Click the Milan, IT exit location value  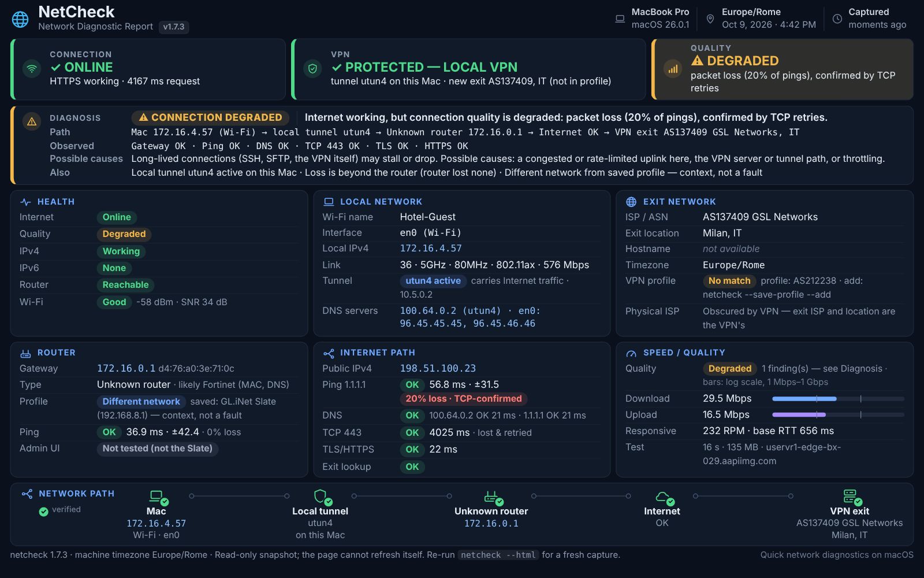point(722,234)
